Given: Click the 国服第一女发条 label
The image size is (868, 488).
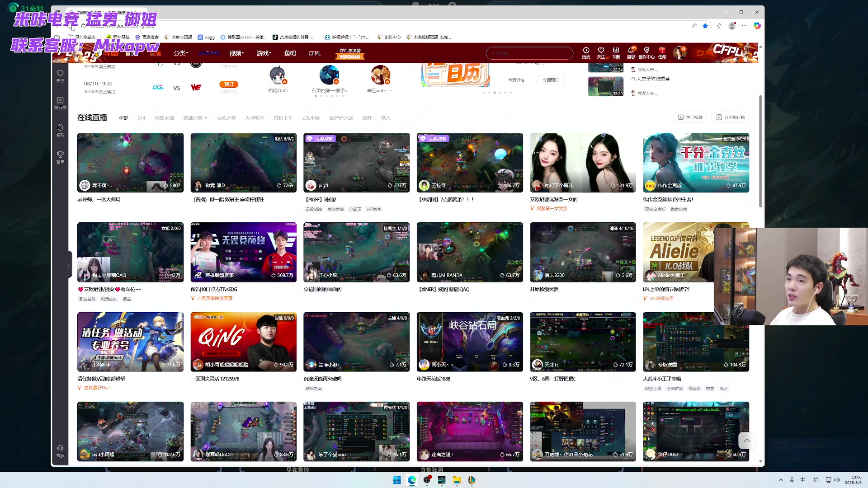Looking at the screenshot, I should (x=552, y=209).
